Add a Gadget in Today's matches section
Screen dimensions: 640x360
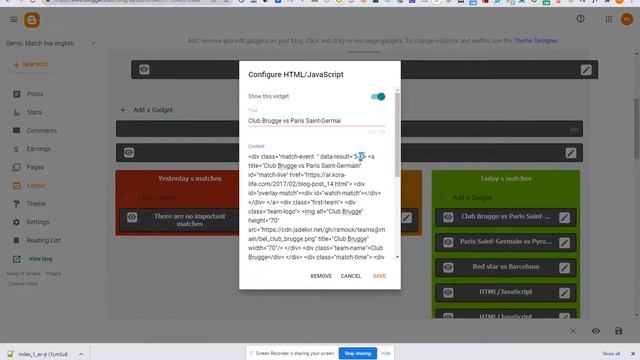tap(467, 198)
